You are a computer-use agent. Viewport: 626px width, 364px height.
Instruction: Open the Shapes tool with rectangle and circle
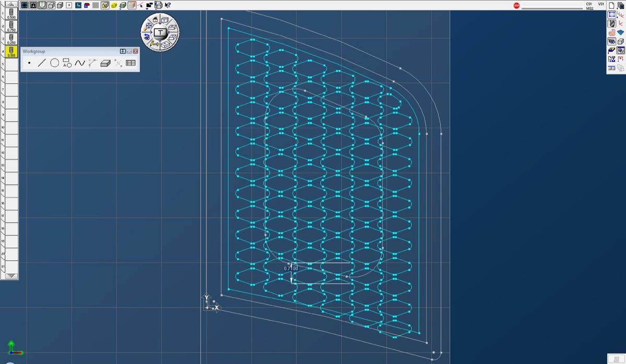(x=67, y=63)
